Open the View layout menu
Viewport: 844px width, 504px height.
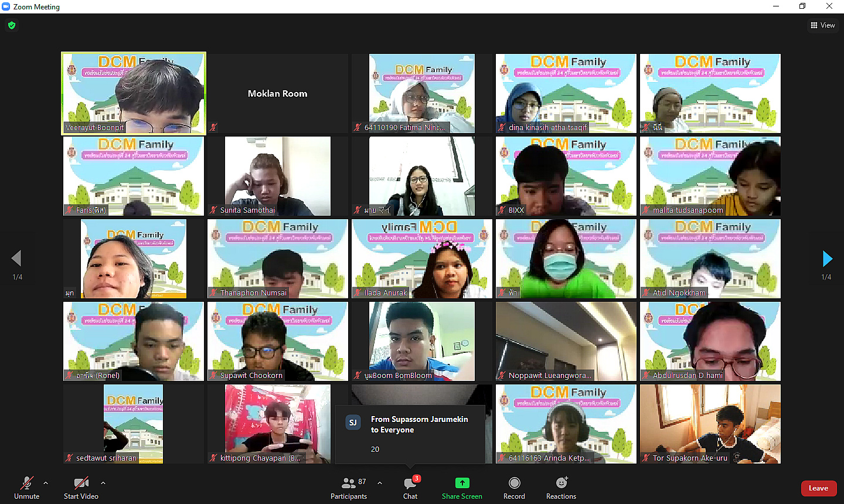coord(823,25)
